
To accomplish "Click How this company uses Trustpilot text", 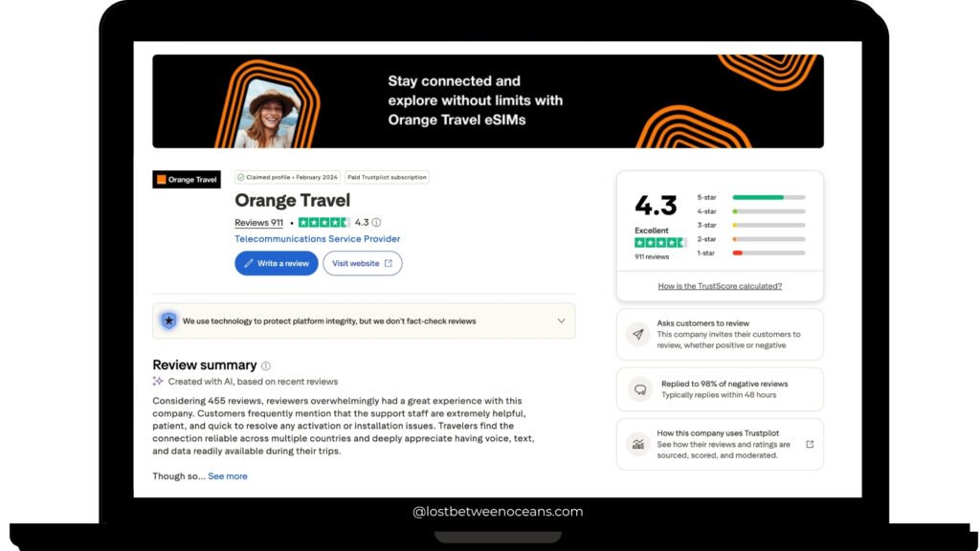I will [718, 433].
